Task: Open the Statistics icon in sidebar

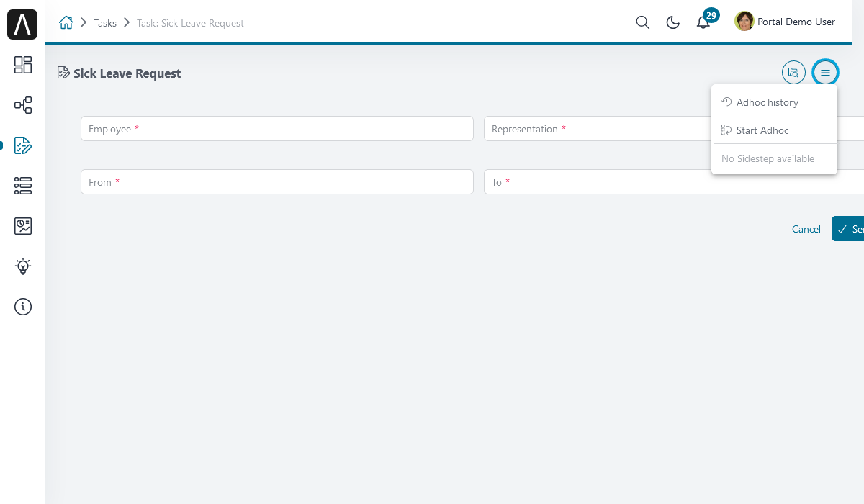Action: pos(23,226)
